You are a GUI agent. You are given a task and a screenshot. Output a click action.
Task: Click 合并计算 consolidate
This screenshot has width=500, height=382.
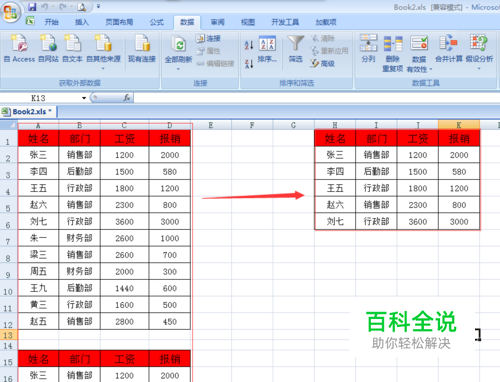pyautogui.click(x=449, y=49)
